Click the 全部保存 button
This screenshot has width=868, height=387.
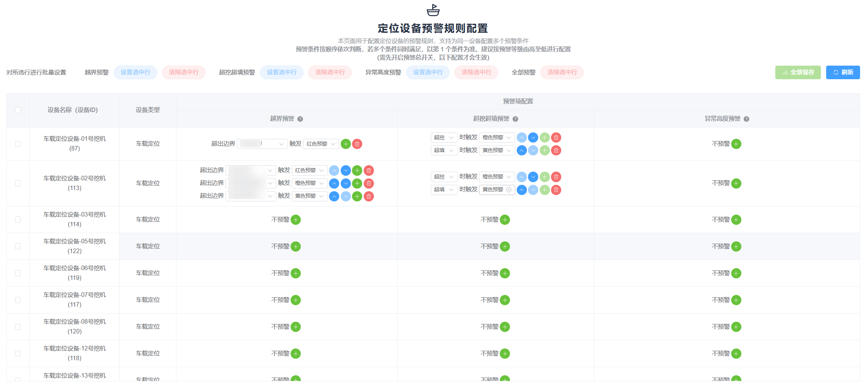[798, 72]
